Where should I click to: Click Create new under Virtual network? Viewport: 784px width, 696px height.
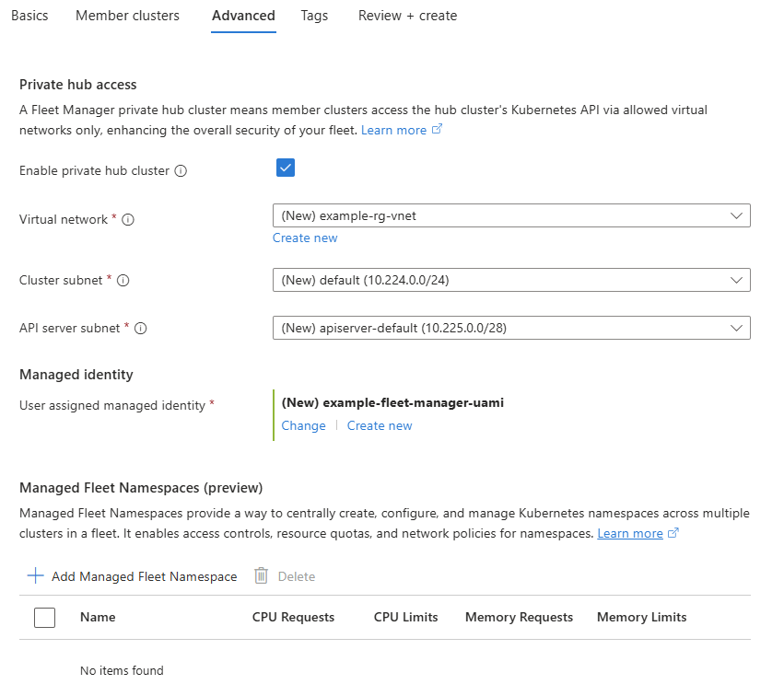click(305, 238)
